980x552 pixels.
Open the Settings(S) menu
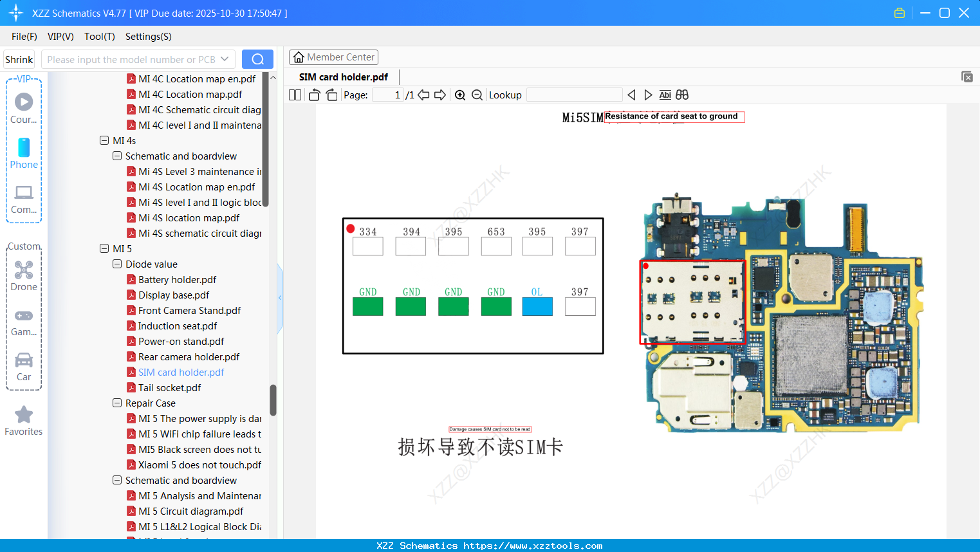(149, 37)
